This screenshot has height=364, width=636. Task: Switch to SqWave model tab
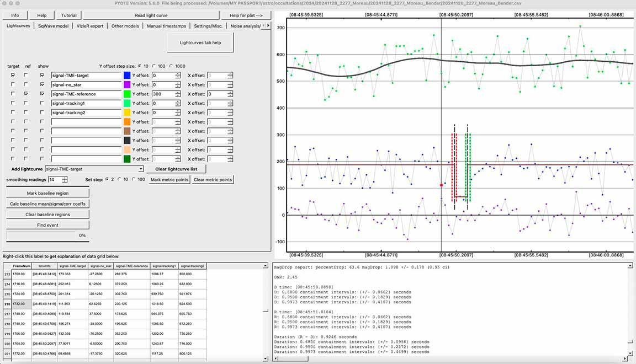point(53,26)
